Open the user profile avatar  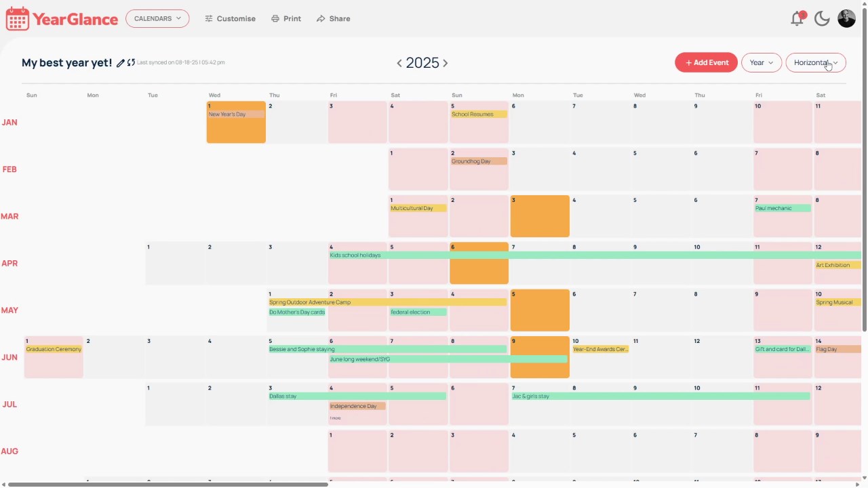846,18
